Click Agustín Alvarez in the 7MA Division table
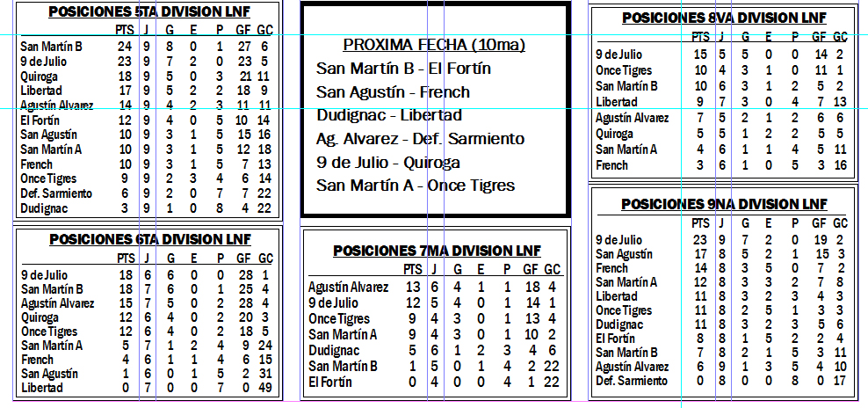The width and height of the screenshot is (868, 408). 349,288
